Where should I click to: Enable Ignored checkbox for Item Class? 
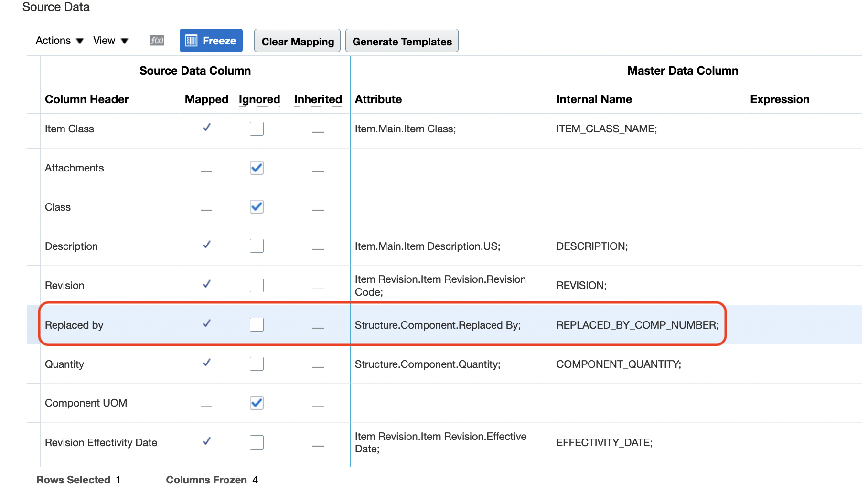(257, 129)
